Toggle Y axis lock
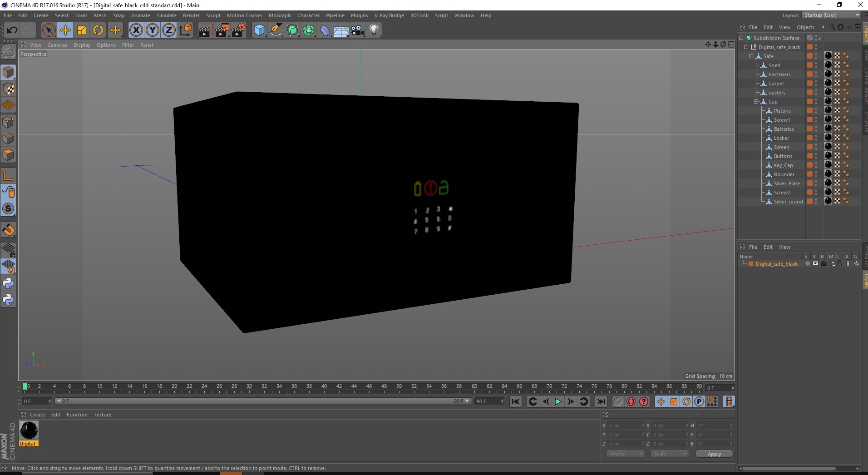 [x=153, y=30]
